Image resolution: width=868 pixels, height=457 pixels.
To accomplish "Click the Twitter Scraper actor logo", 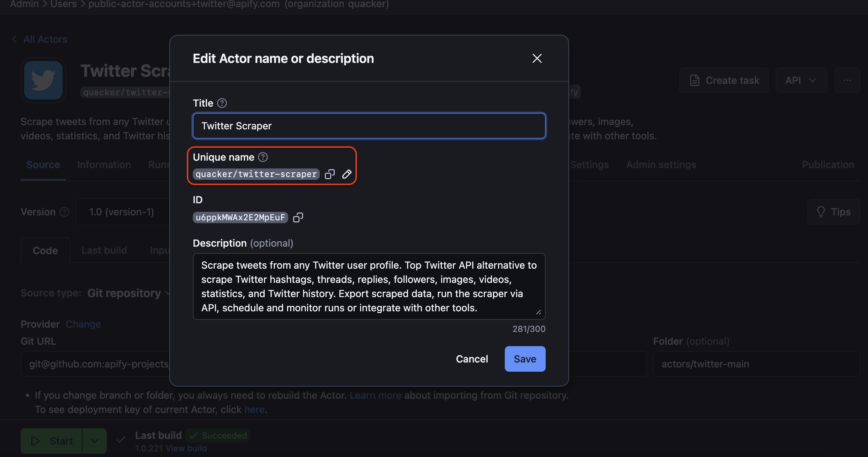I will (x=43, y=80).
